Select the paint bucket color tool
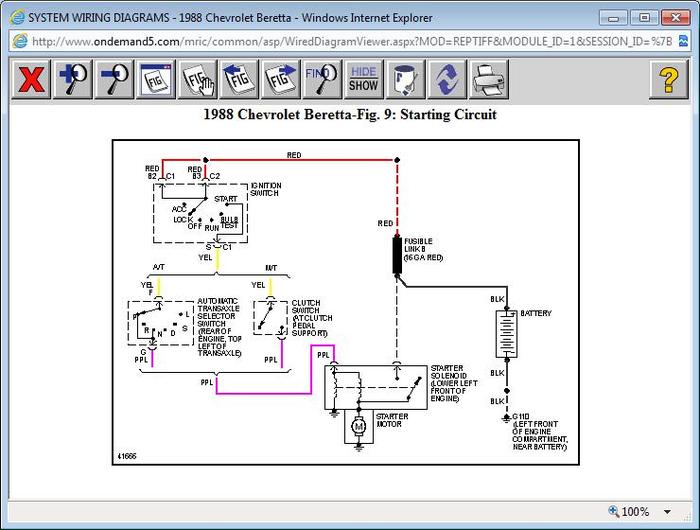 click(405, 79)
